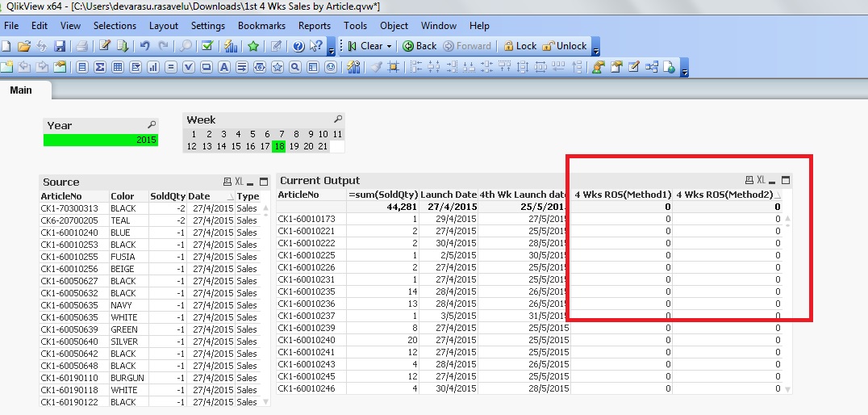Switch to the Main sheet tab
868x415 pixels.
[21, 90]
